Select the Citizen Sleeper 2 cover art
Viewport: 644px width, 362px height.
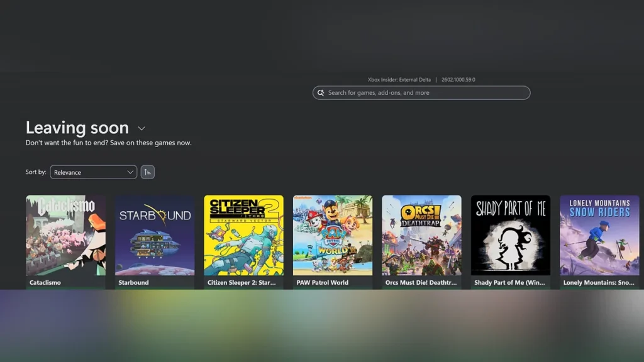tap(243, 235)
